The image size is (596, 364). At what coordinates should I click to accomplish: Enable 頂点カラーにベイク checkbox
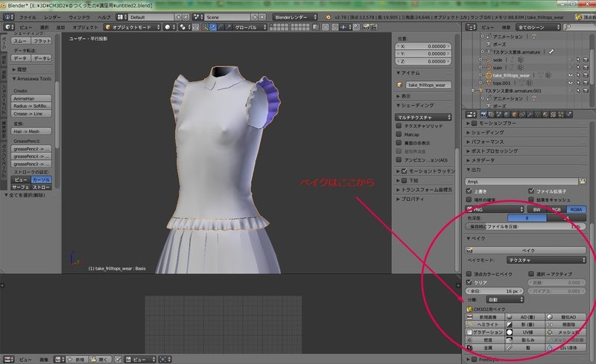[x=469, y=274]
